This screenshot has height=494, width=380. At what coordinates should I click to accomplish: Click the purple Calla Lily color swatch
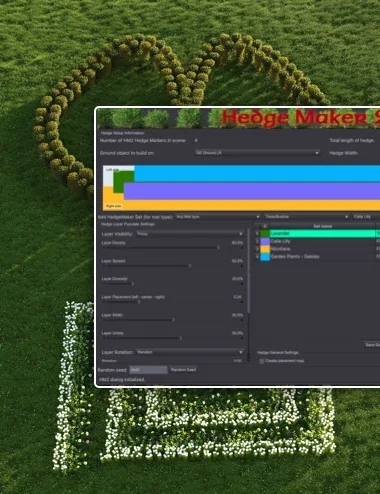265,241
